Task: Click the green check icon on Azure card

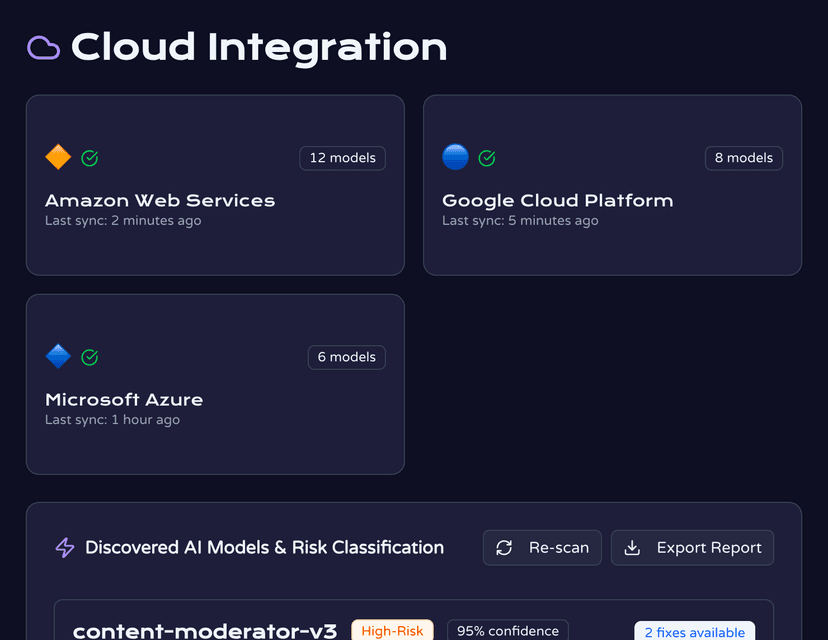Action: pos(90,357)
